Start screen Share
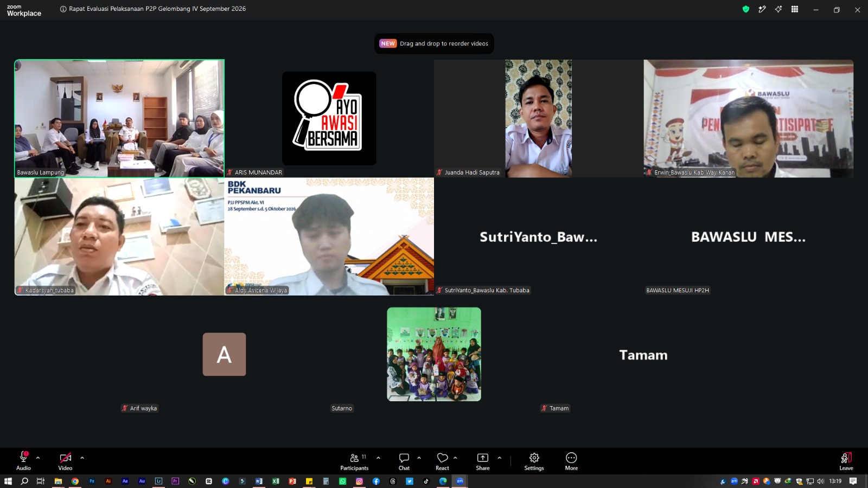Screen dimensions: 868x488 coord(482,461)
